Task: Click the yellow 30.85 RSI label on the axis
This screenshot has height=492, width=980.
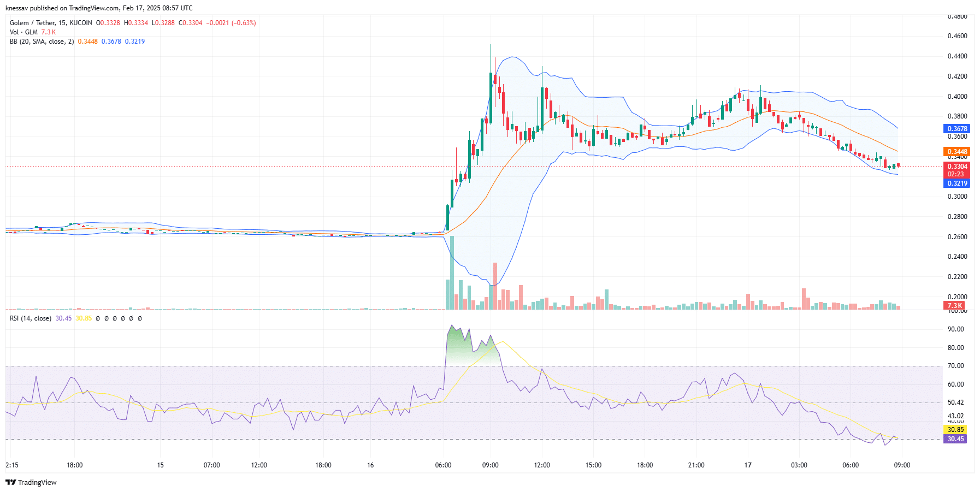Action: click(x=955, y=430)
